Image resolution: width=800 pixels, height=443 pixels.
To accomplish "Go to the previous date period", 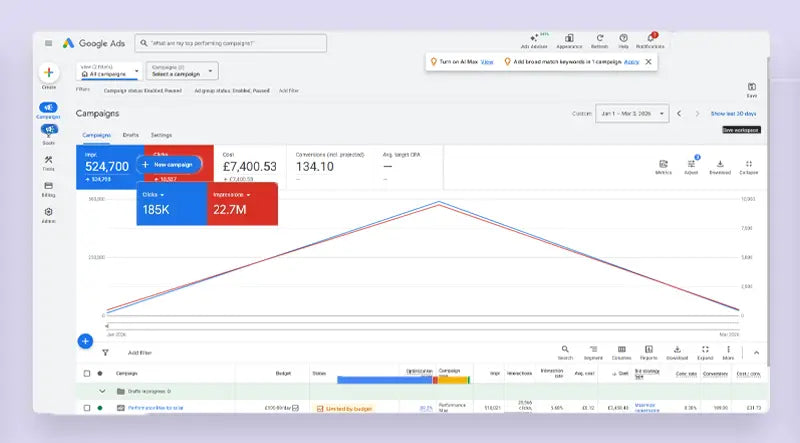I will [x=679, y=113].
